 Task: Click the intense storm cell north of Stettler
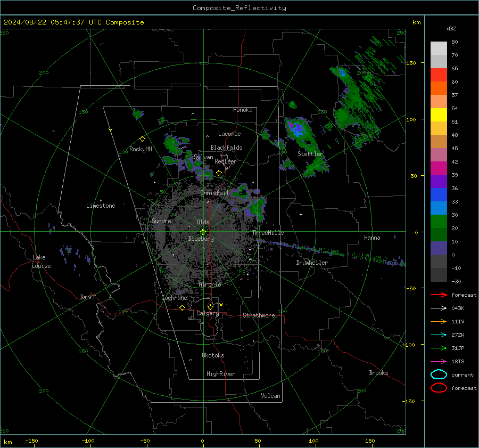(x=298, y=129)
